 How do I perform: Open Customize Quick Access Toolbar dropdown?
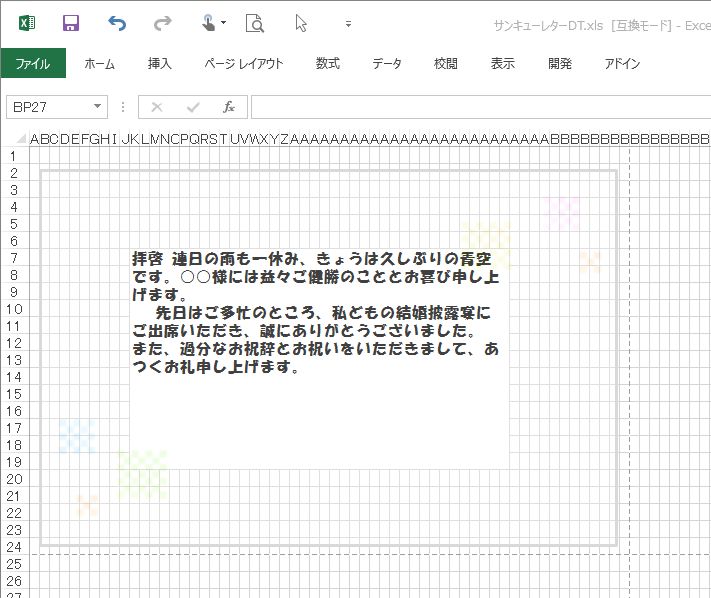point(348,23)
